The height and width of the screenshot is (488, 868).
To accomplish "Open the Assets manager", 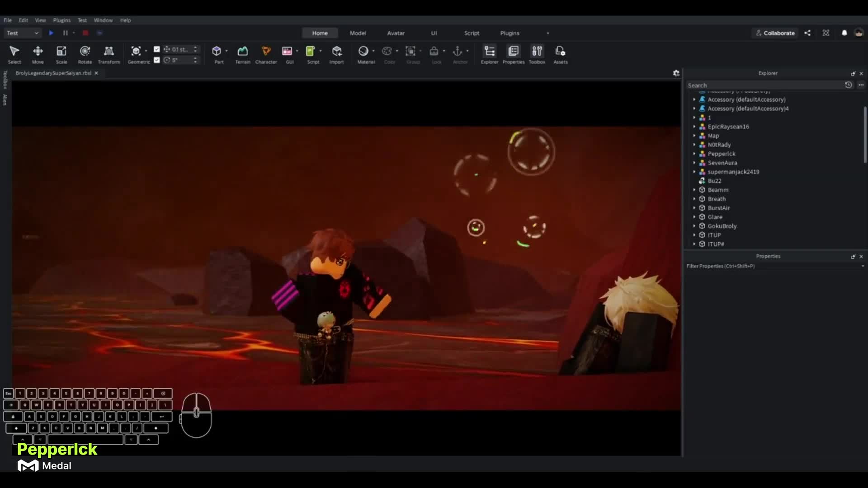I will tap(561, 55).
